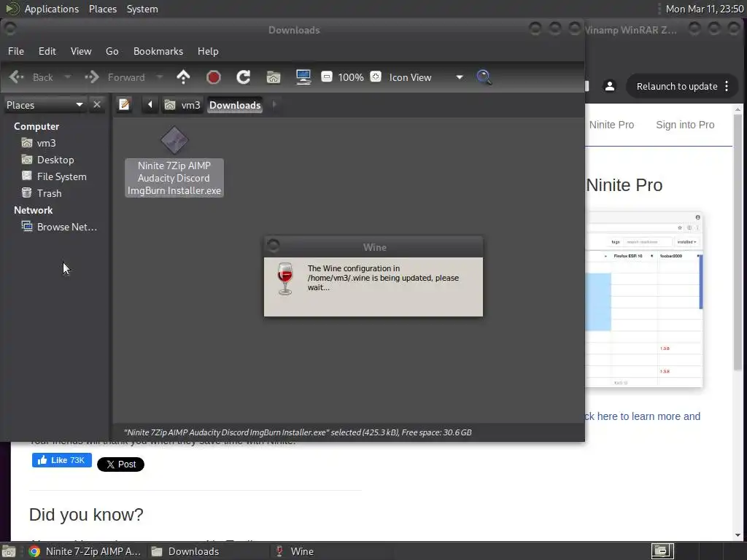
Task: Click the Downloads path button
Action: pos(236,105)
